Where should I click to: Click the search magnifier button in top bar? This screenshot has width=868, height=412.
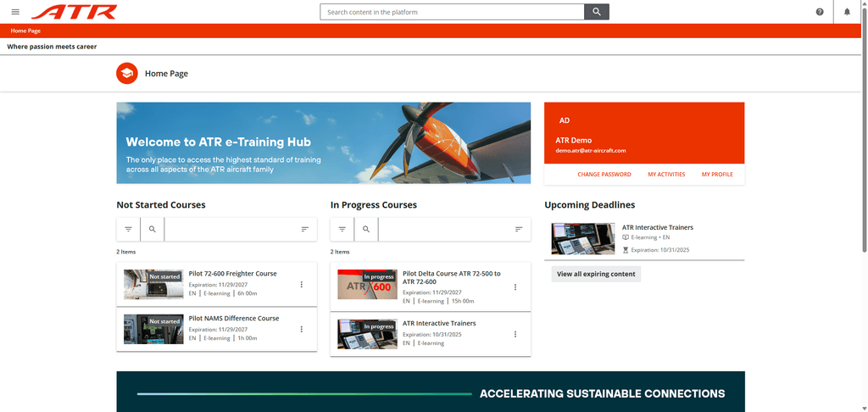(x=597, y=12)
